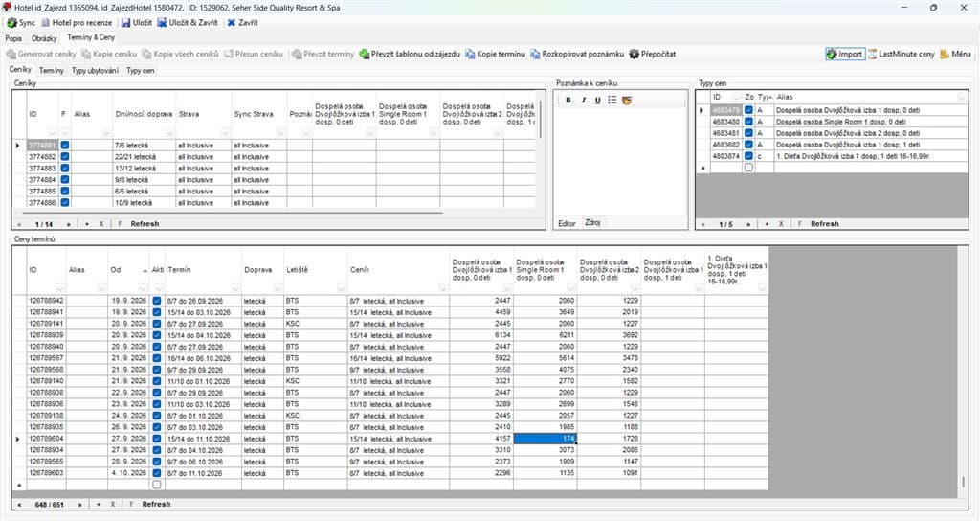The image size is (980, 521).
Task: Refresh the Typy cen grid
Action: (x=824, y=224)
